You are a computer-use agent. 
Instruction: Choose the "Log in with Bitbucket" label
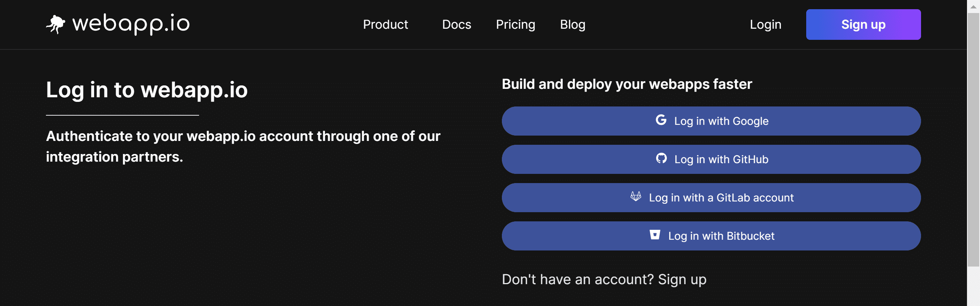721,236
